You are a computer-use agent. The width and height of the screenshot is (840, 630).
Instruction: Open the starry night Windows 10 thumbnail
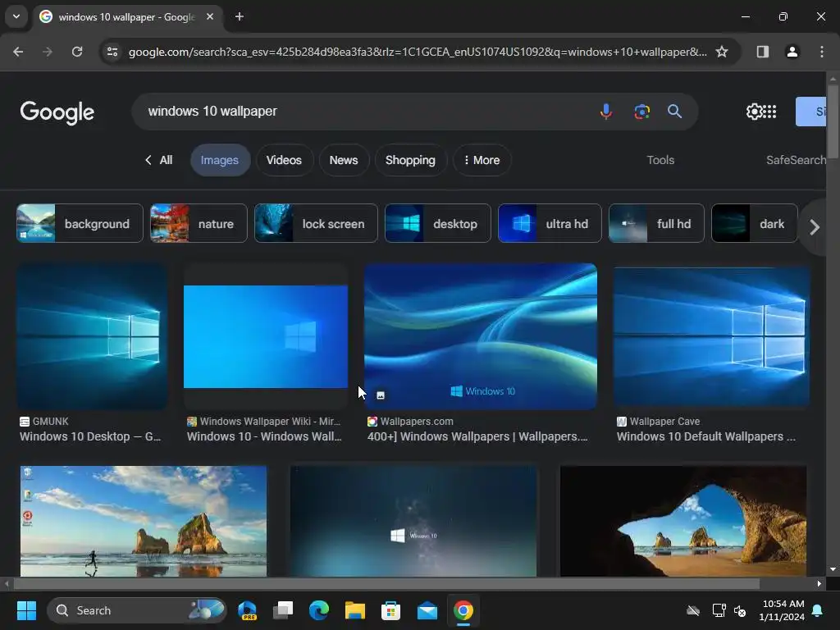[413, 521]
